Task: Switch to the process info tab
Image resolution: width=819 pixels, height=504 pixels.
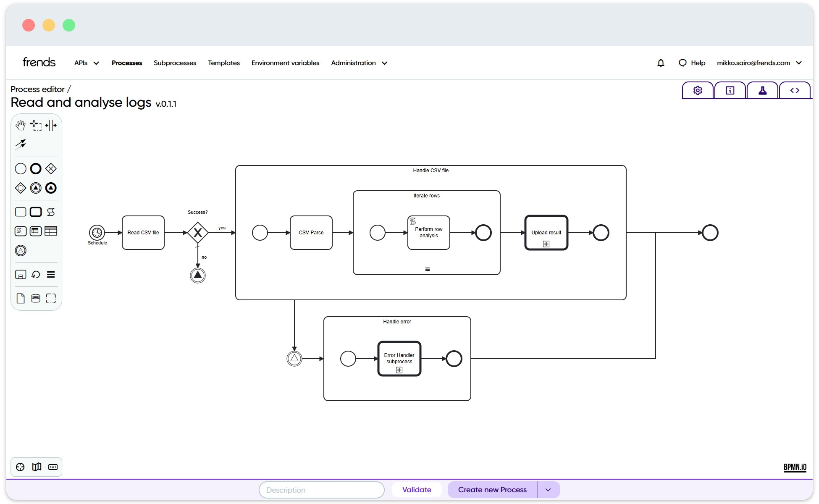Action: coord(730,90)
